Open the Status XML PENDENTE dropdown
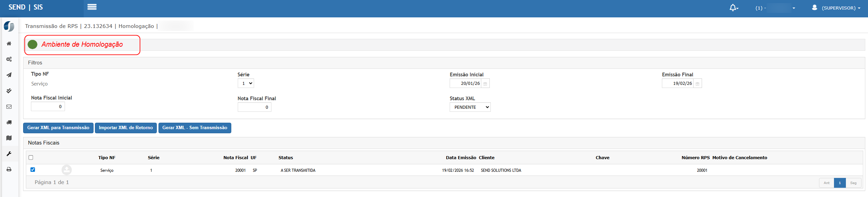Screen dimensions: 868x197 470,107
